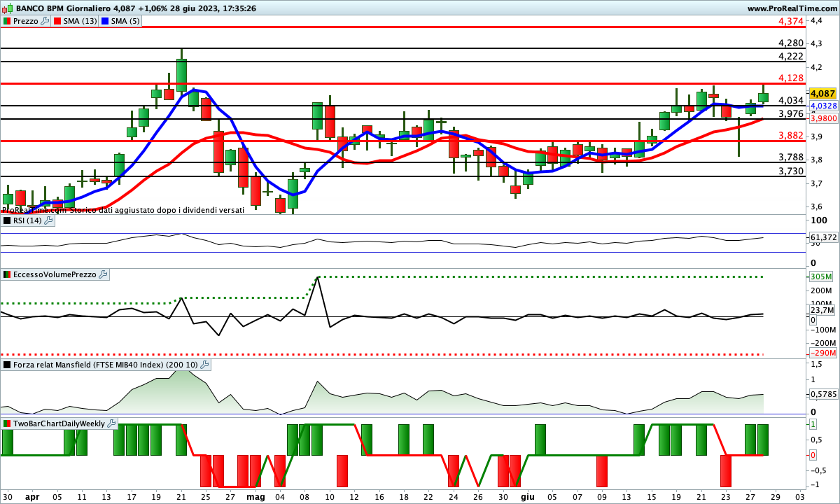Open the www.ProRealTime.com link
840x504 pixels.
coord(792,8)
